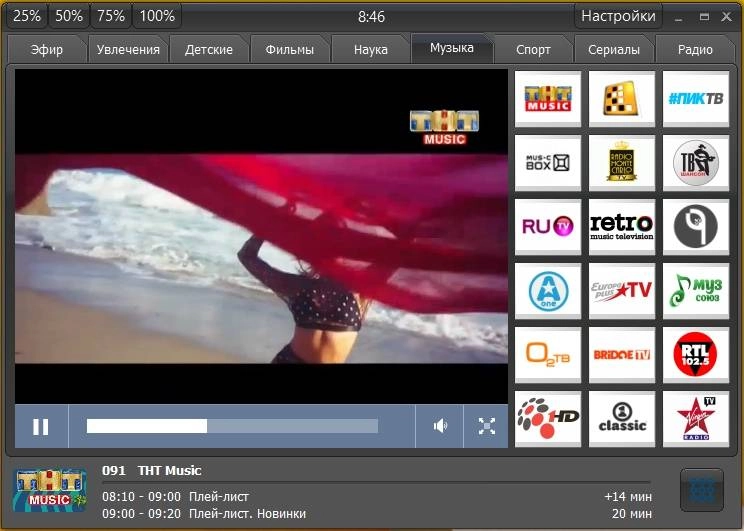
Task: Select the THT Music channel tile
Action: point(548,99)
